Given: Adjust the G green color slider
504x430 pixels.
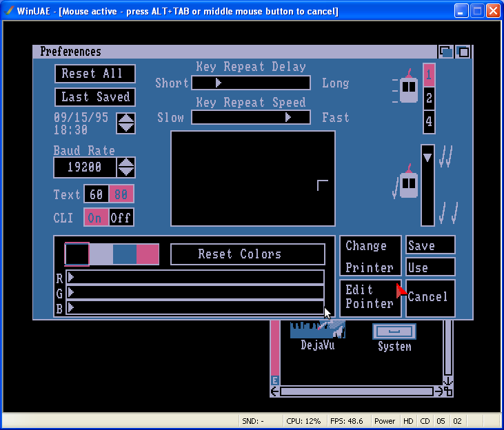Looking at the screenshot, I should coord(195,292).
